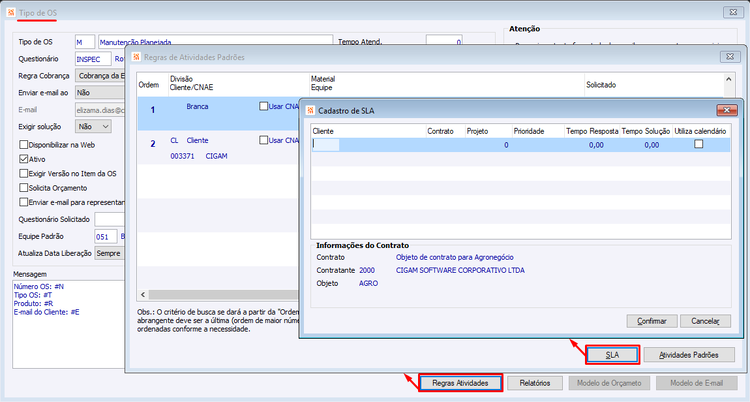Toggle Solicita Orçamento checkbox

coord(23,188)
